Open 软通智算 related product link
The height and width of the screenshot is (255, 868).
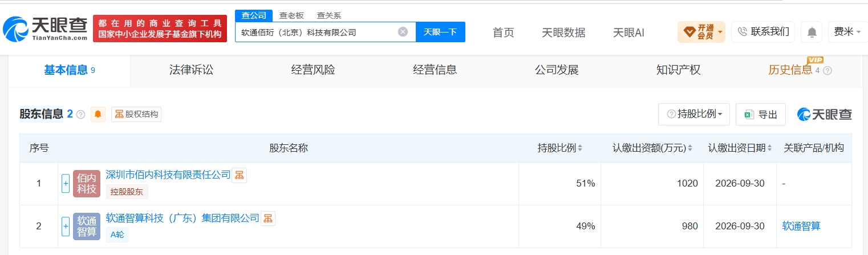click(801, 226)
